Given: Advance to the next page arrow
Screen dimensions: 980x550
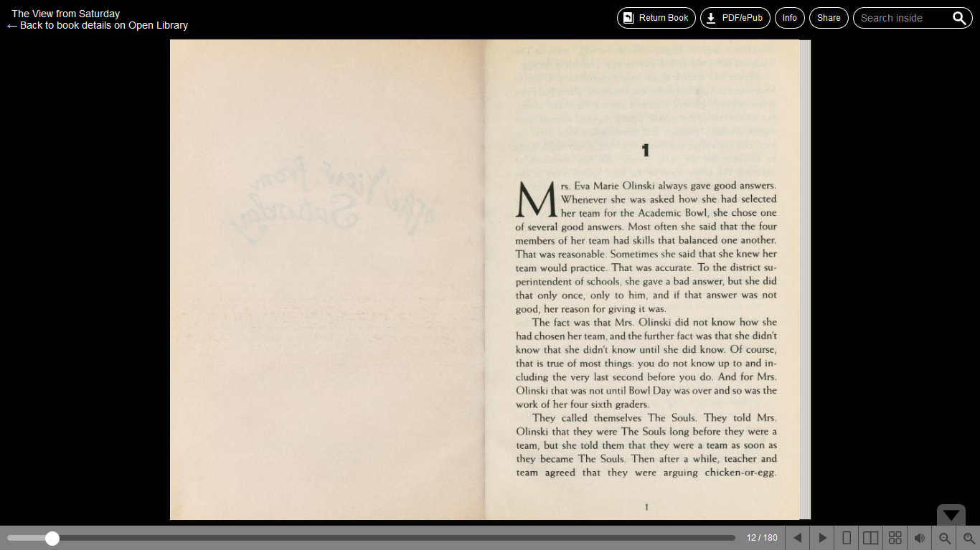Looking at the screenshot, I should 821,537.
